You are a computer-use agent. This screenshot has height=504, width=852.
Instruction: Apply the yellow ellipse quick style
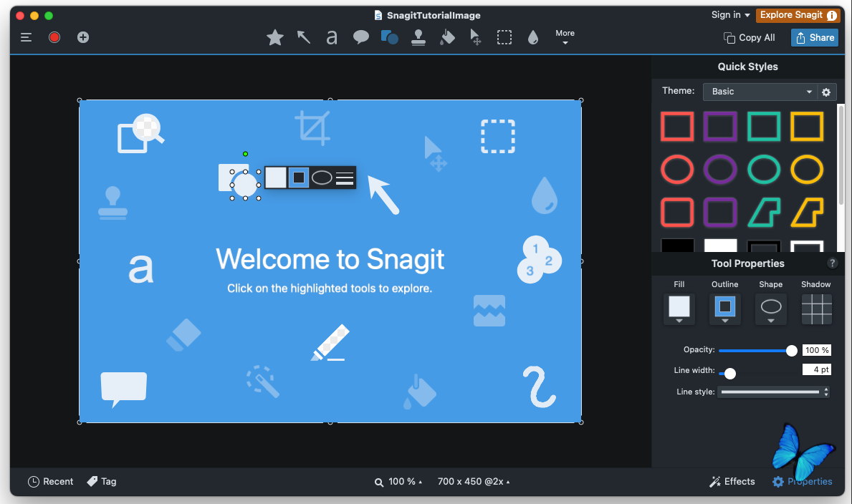[807, 170]
